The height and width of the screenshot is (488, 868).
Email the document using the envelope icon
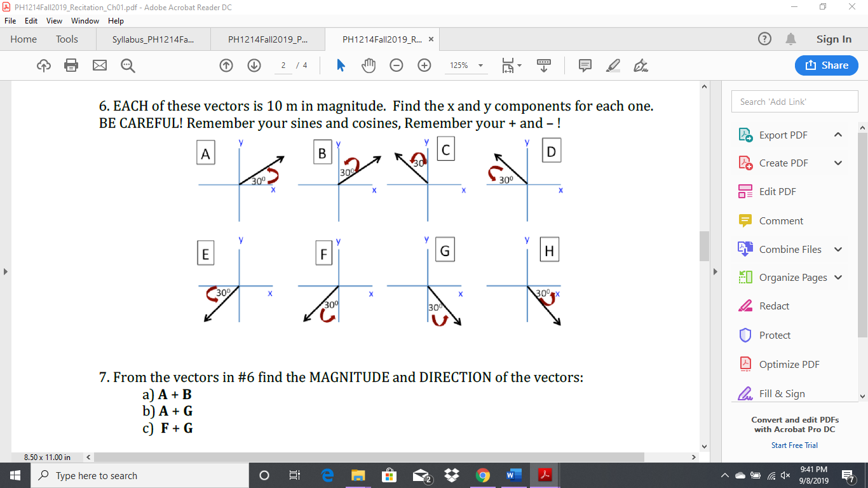99,65
